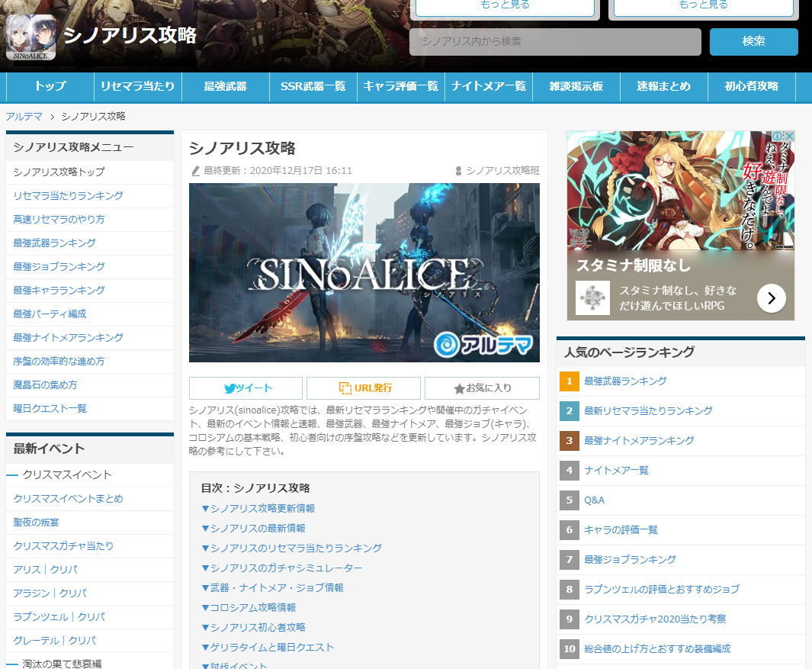Jump to ▼武器・ナイトメア・ジョブ情報 section

click(272, 587)
